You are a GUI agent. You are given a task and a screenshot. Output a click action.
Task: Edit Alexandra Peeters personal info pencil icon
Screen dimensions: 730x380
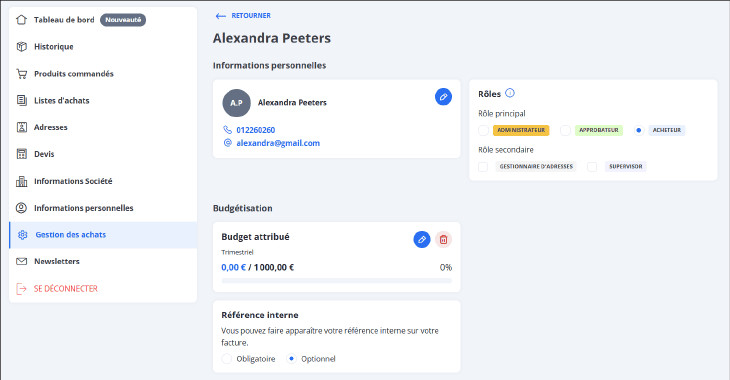(443, 97)
